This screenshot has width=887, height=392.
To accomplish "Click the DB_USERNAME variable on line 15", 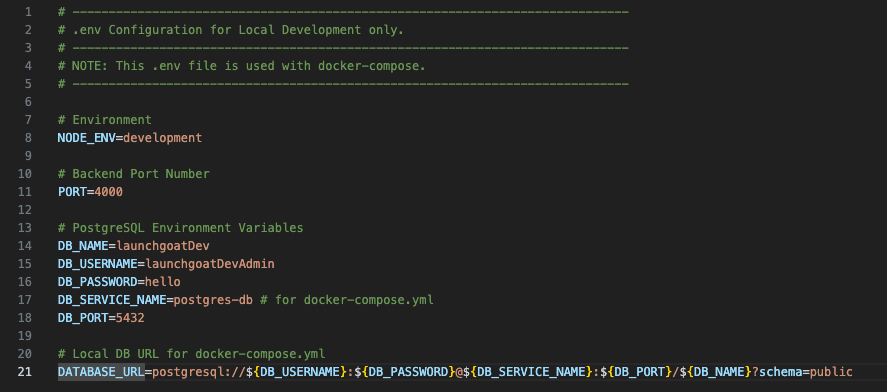I will (x=97, y=264).
